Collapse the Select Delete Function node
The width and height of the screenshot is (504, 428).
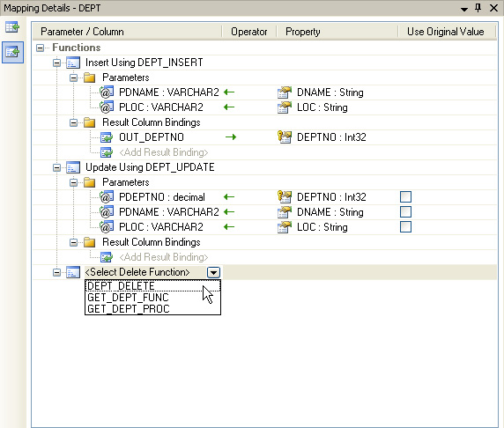(x=56, y=272)
